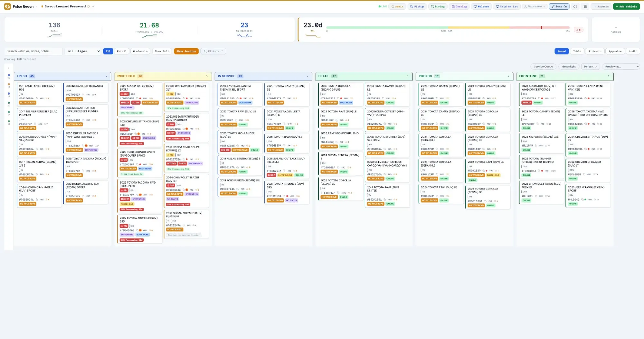644x339 pixels.
Task: Open the Welcome display
Action: pyautogui.click(x=481, y=6)
